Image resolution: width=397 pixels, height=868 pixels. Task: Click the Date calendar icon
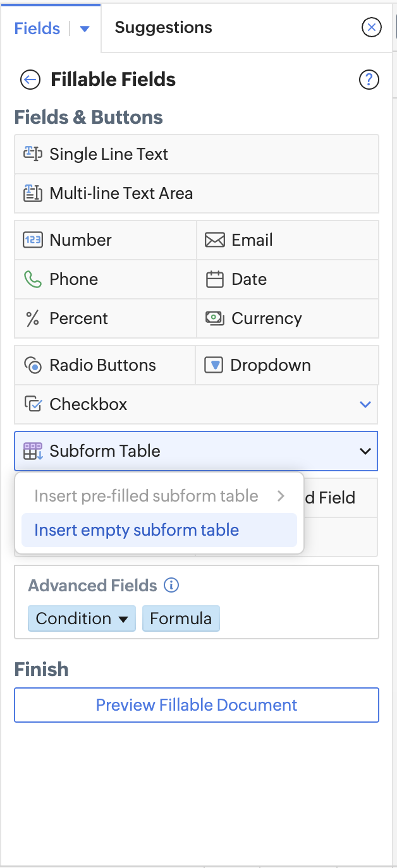(215, 279)
